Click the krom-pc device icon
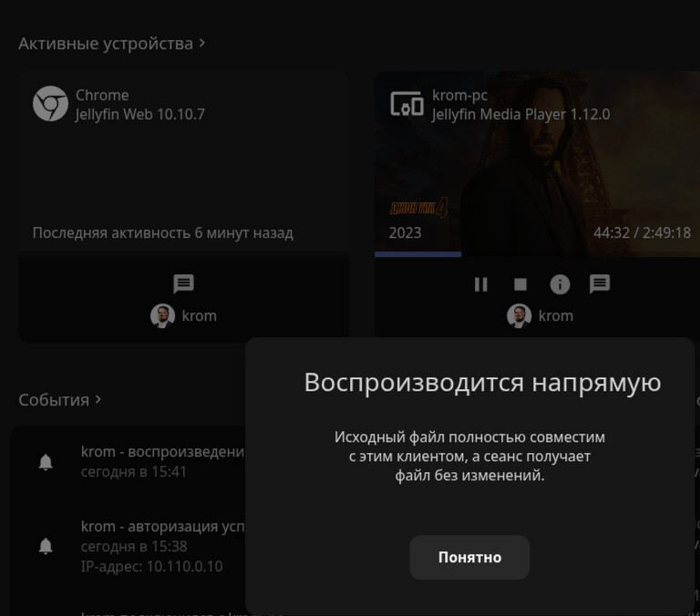 407,104
